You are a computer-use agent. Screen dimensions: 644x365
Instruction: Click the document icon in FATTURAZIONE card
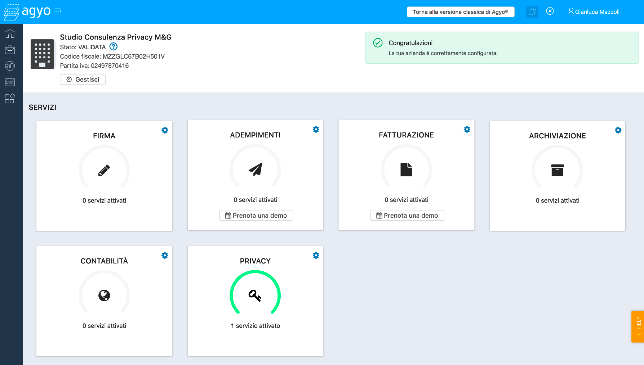[x=406, y=169]
